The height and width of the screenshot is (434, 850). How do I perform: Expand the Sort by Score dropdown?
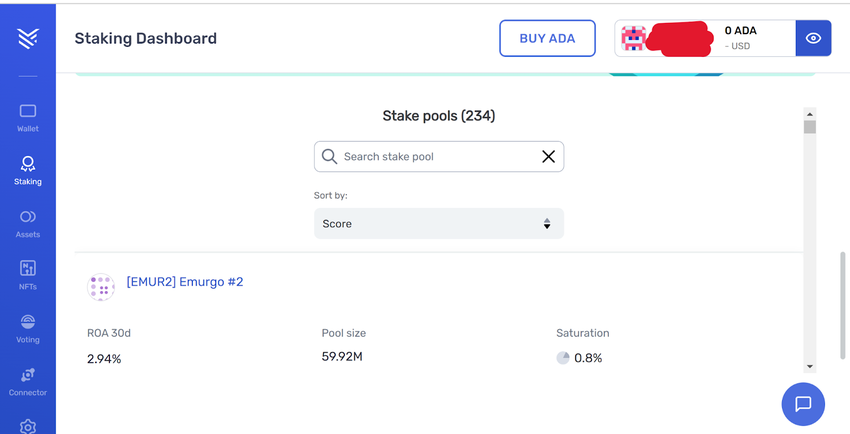click(438, 224)
